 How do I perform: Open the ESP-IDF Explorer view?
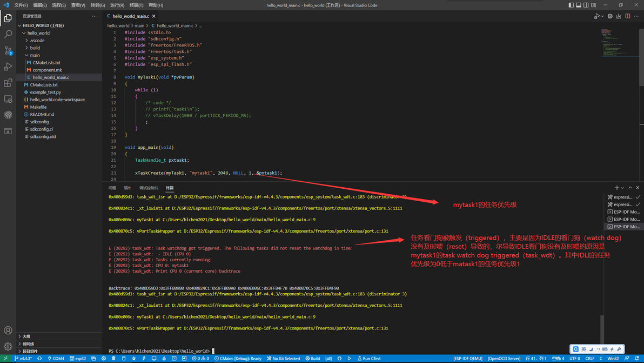8,115
